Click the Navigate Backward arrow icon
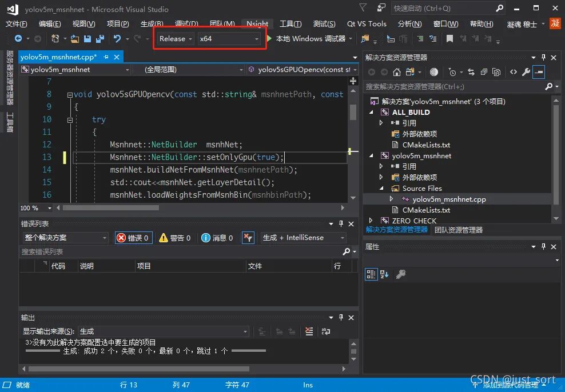 pos(18,38)
